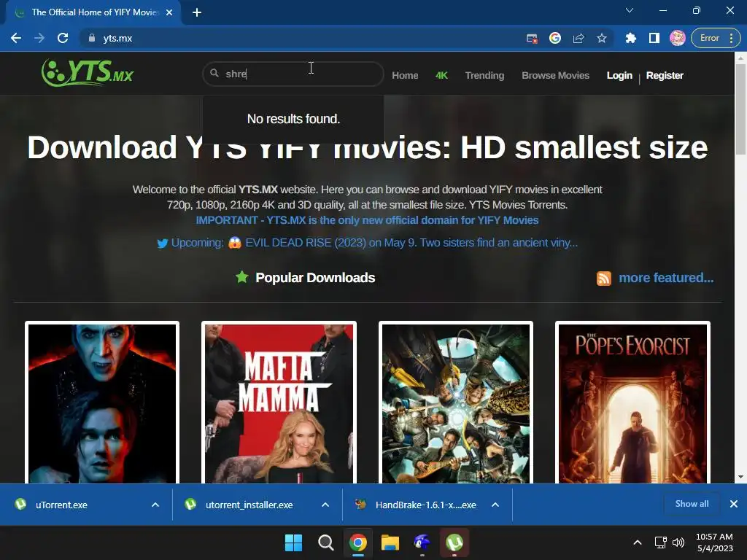Click the YTS search input field
The image size is (747, 560).
293,74
